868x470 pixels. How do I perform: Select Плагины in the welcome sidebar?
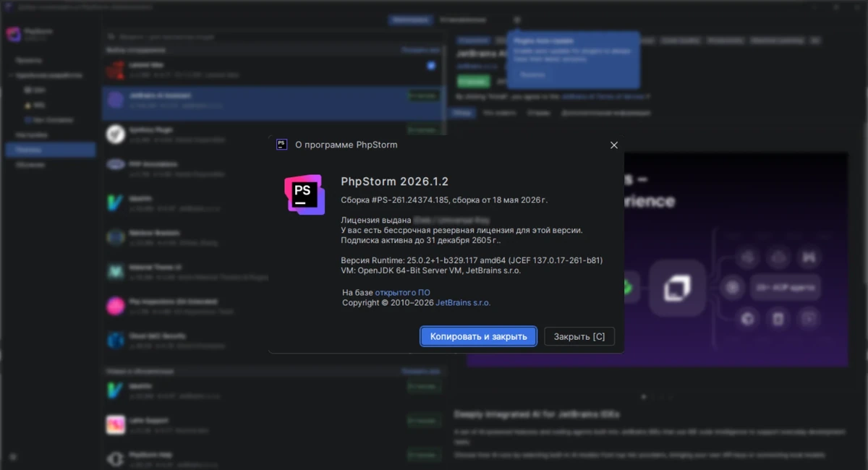pos(50,150)
